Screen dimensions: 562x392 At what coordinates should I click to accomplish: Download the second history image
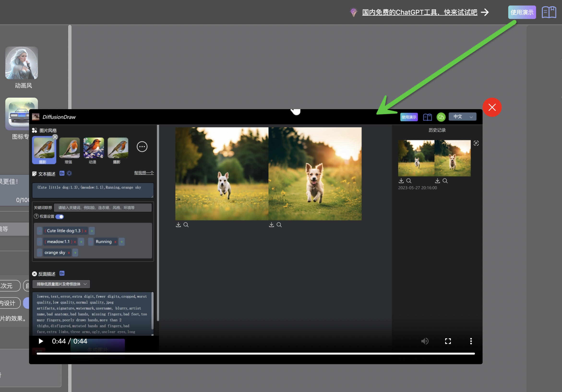(437, 181)
